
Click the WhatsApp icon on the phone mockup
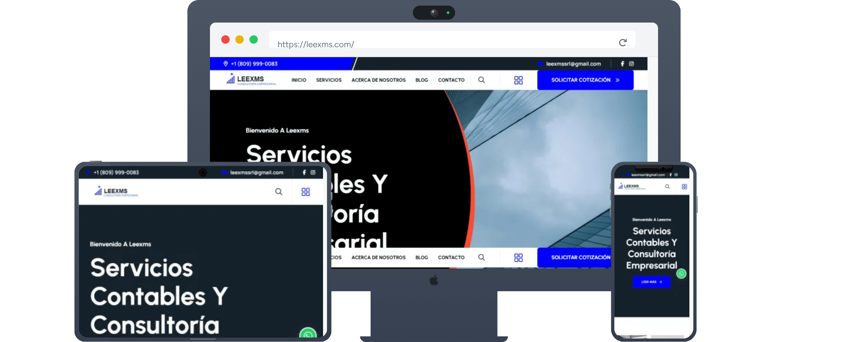click(682, 274)
